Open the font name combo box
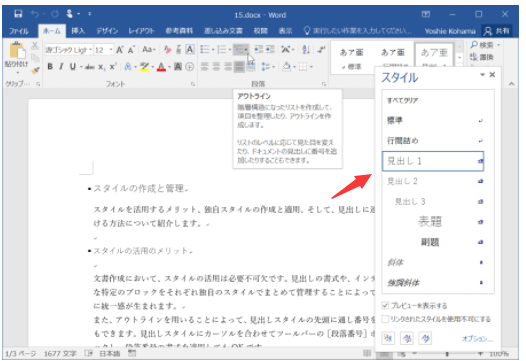Viewport: 526px width, 361px height. [69, 50]
